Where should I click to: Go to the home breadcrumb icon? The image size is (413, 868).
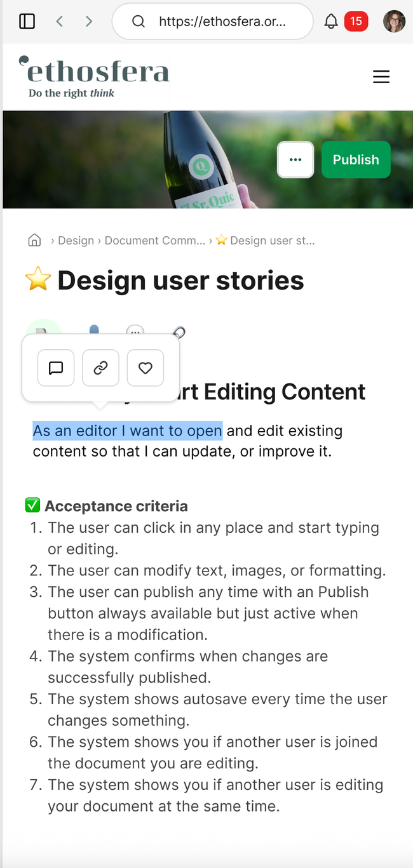pos(34,240)
